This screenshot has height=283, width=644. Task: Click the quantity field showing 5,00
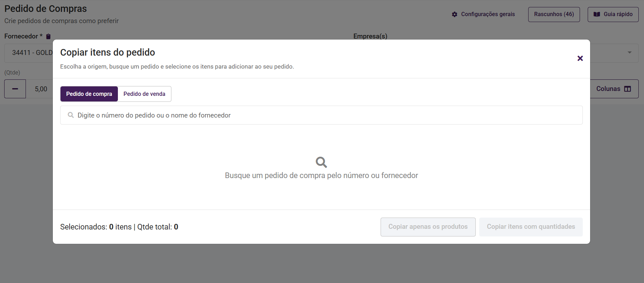(40, 89)
